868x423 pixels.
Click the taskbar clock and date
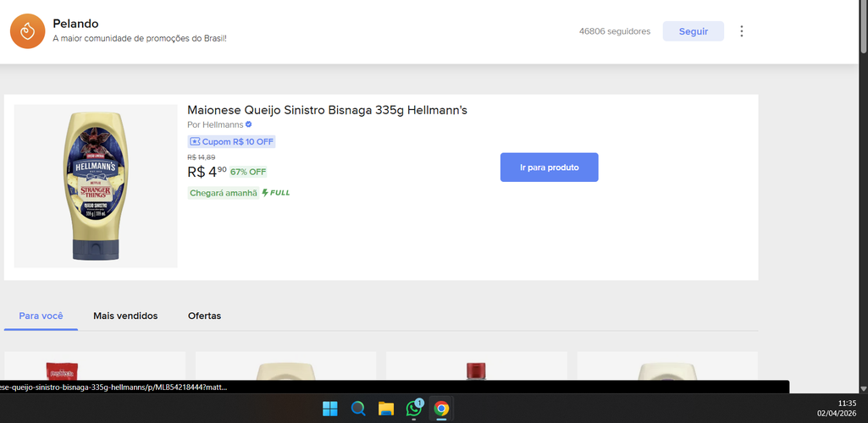tap(837, 408)
